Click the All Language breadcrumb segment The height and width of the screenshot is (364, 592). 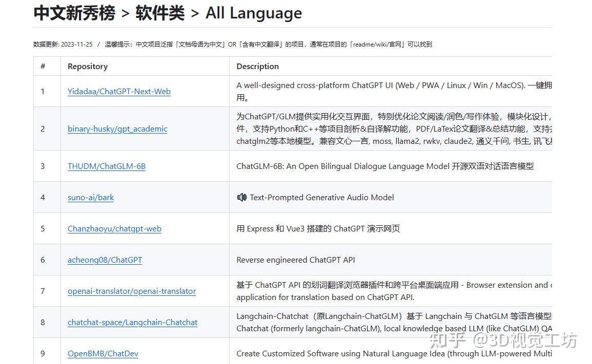pyautogui.click(x=253, y=13)
